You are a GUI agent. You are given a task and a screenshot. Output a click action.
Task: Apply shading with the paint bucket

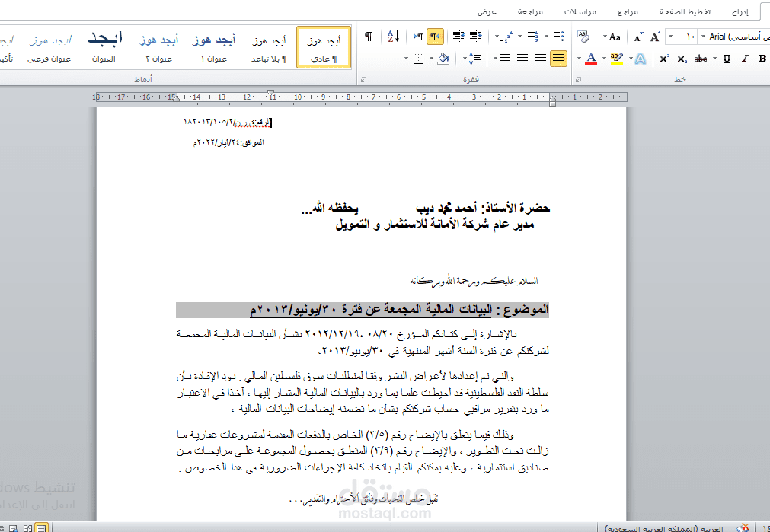(443, 59)
